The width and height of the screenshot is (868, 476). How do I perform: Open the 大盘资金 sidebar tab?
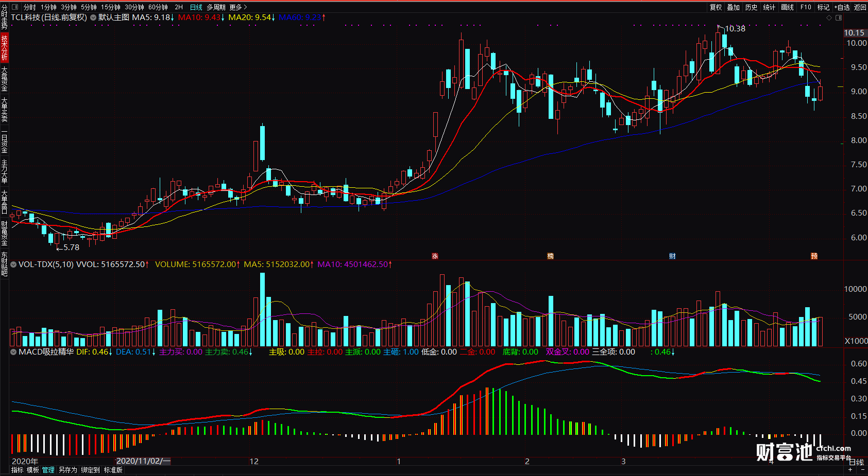pyautogui.click(x=4, y=78)
